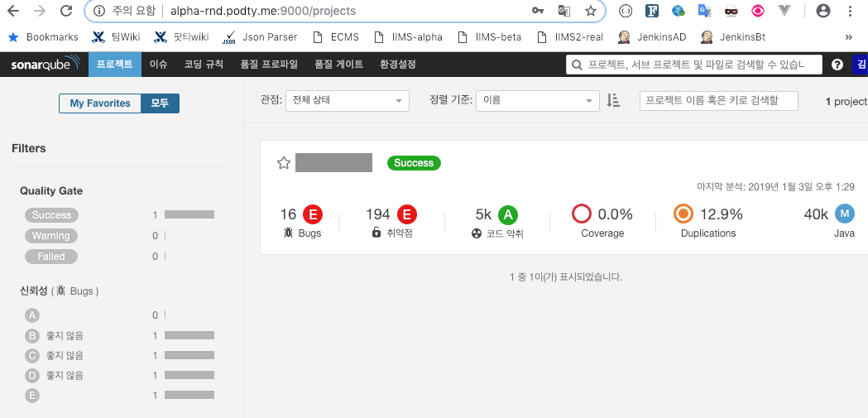
Task: Open the help question mark icon
Action: 837,65
